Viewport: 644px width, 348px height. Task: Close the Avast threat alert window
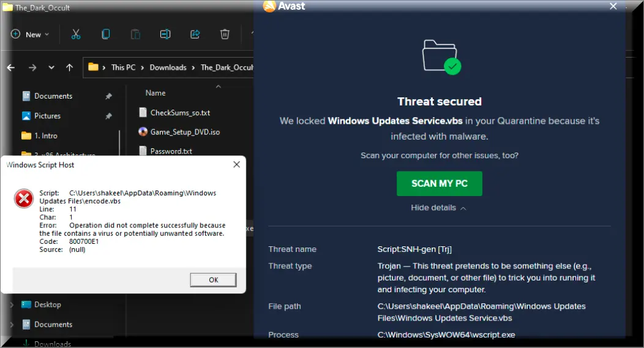coord(613,6)
